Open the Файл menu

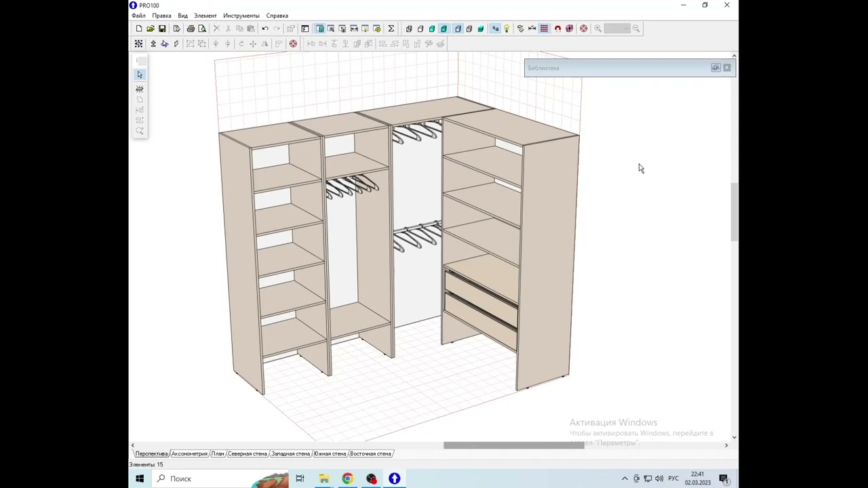(138, 16)
